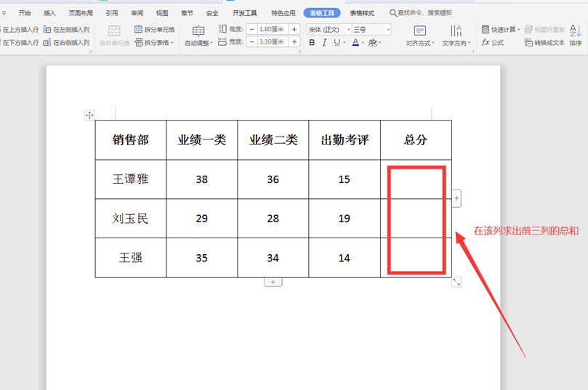Apply text highlight color
Screen dimensions: 588x390
coord(373,43)
